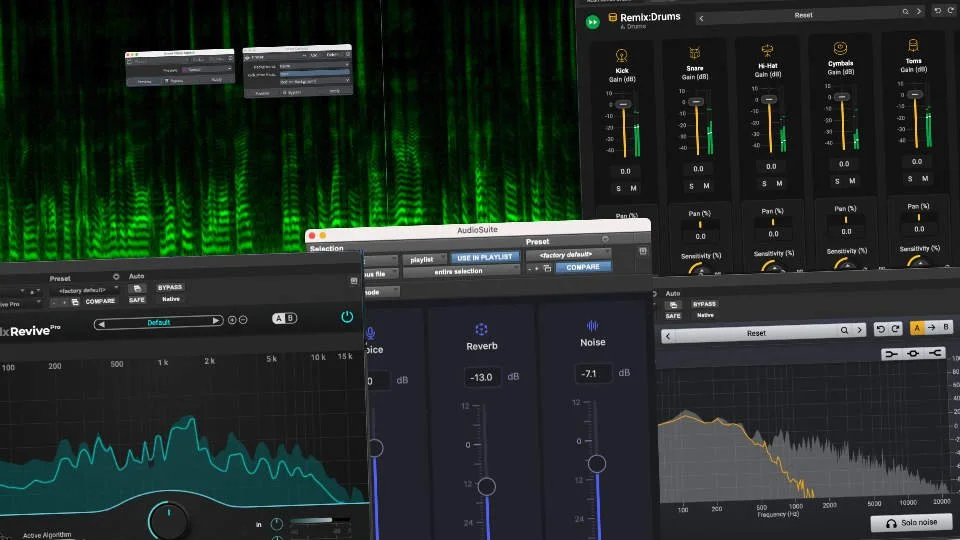The image size is (960, 540).
Task: Mute the Snare channel
Action: [706, 186]
